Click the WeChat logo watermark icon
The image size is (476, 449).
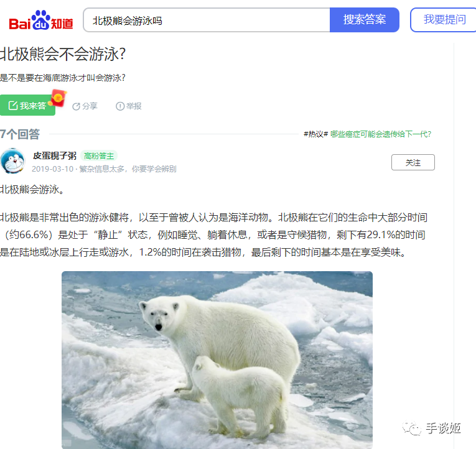(412, 428)
